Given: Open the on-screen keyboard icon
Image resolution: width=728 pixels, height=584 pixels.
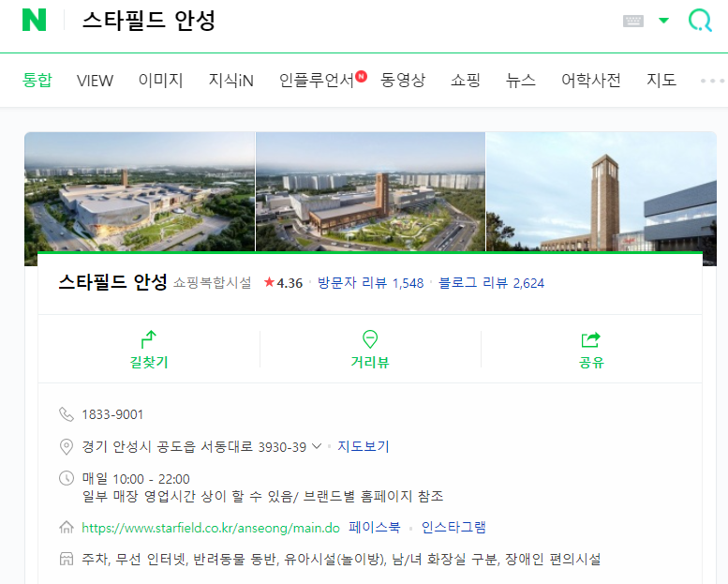Looking at the screenshot, I should (x=632, y=21).
